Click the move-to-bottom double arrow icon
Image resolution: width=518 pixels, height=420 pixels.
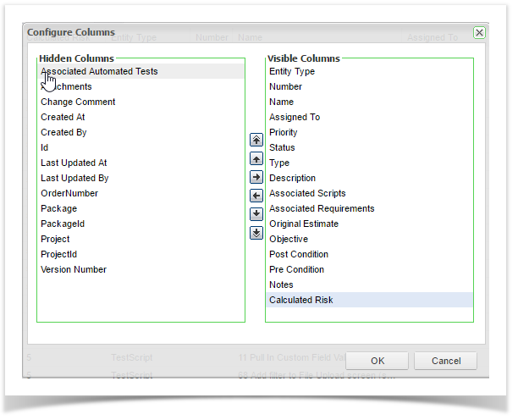pos(256,233)
